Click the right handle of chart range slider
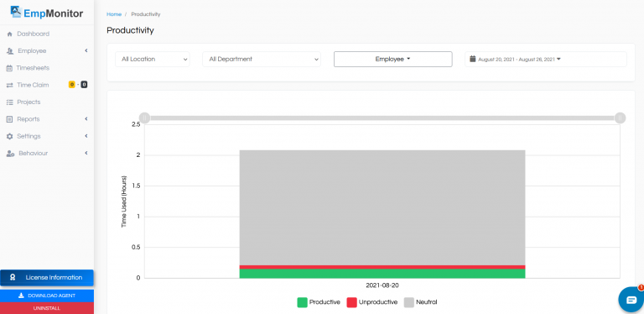This screenshot has height=314, width=644. click(620, 118)
